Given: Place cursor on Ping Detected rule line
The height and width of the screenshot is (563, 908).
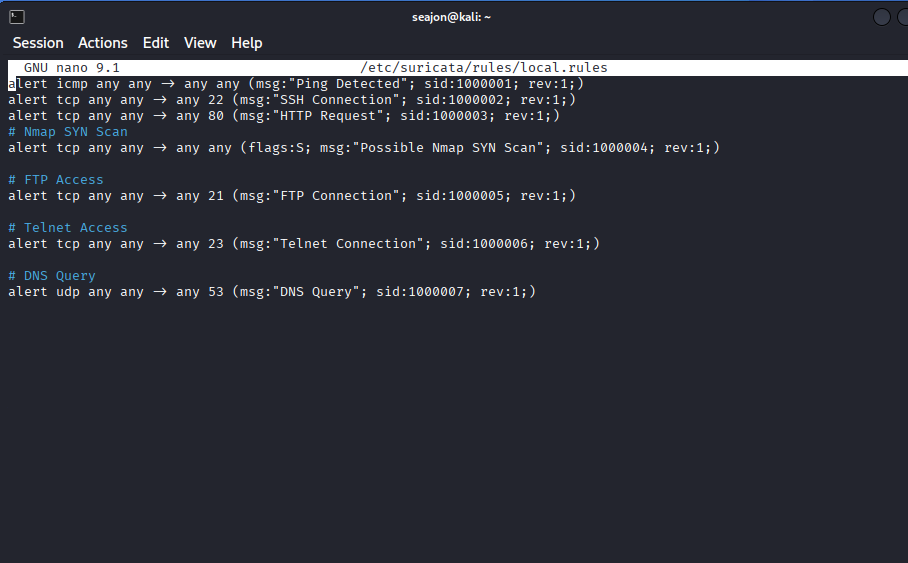Looking at the screenshot, I should tap(296, 84).
